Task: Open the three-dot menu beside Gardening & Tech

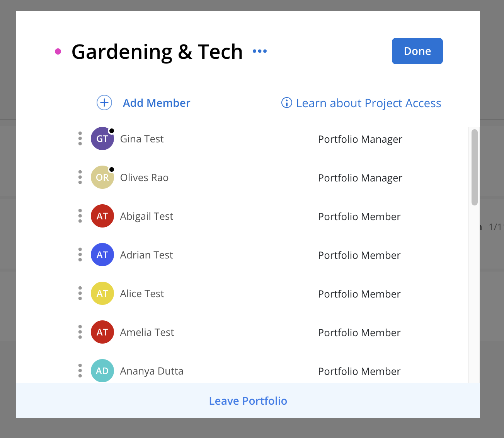Action: (x=260, y=51)
